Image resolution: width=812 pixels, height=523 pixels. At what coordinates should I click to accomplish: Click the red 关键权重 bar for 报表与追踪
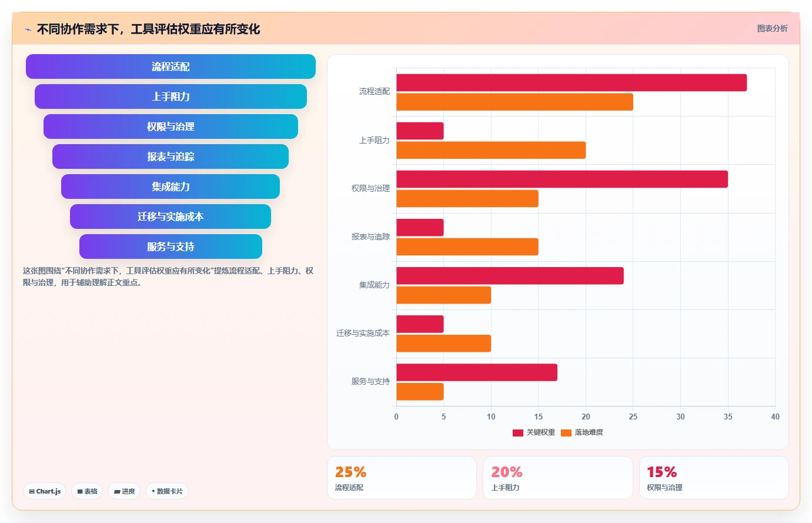pos(420,228)
